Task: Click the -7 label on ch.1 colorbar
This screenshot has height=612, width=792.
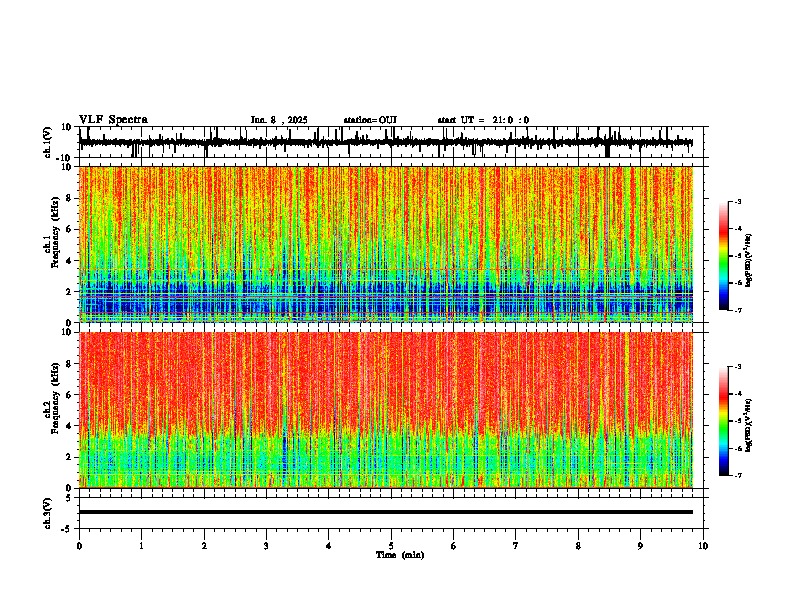Action: (737, 310)
